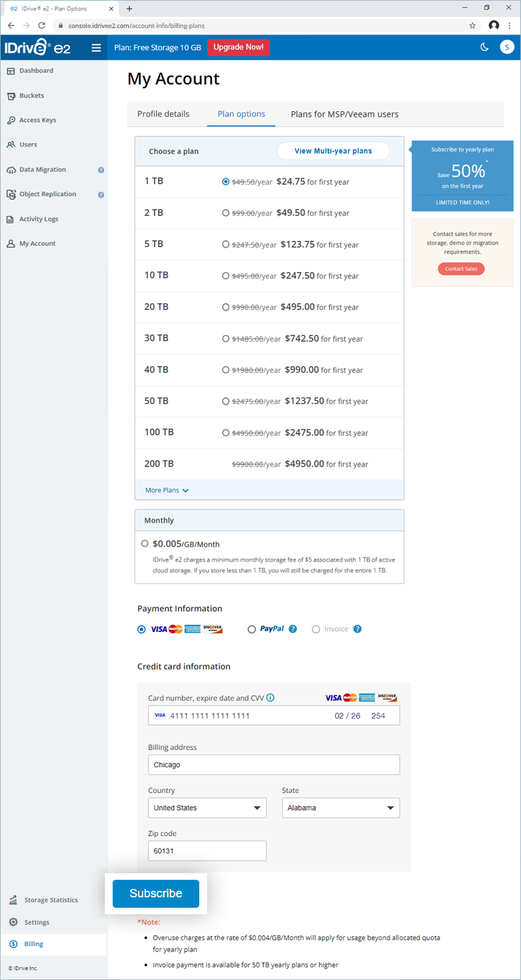Select the 20 TB plan radio
This screenshot has height=980, width=521.
pyautogui.click(x=226, y=307)
